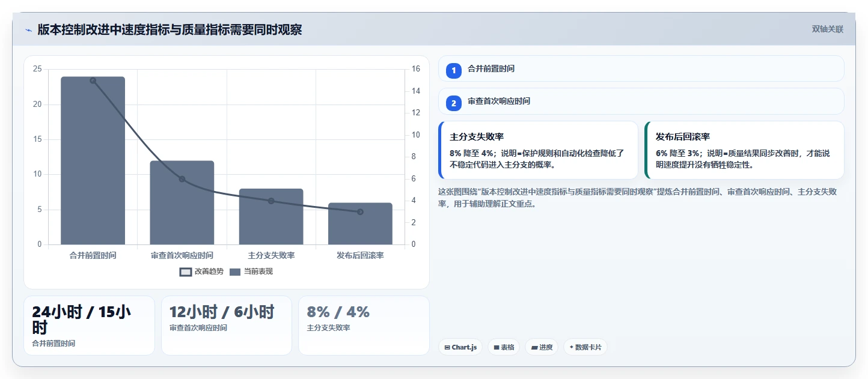Open the 数据卡片 chip
This screenshot has height=379, width=868.
click(x=585, y=347)
